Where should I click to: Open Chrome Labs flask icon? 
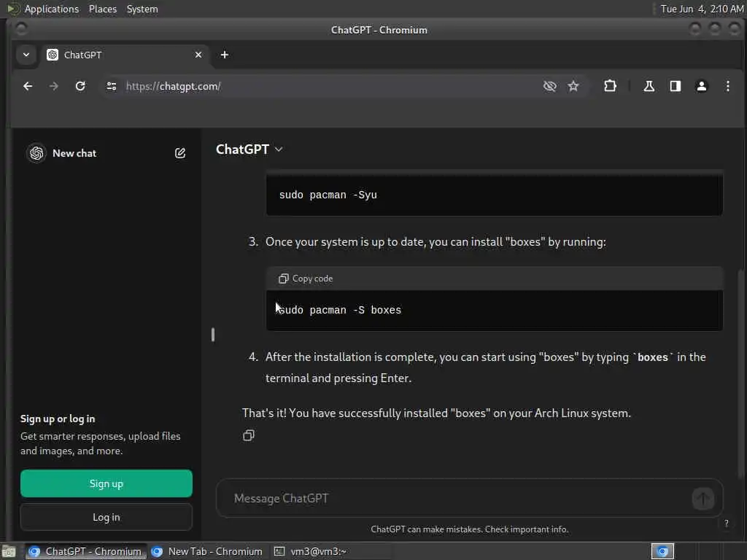coord(649,86)
